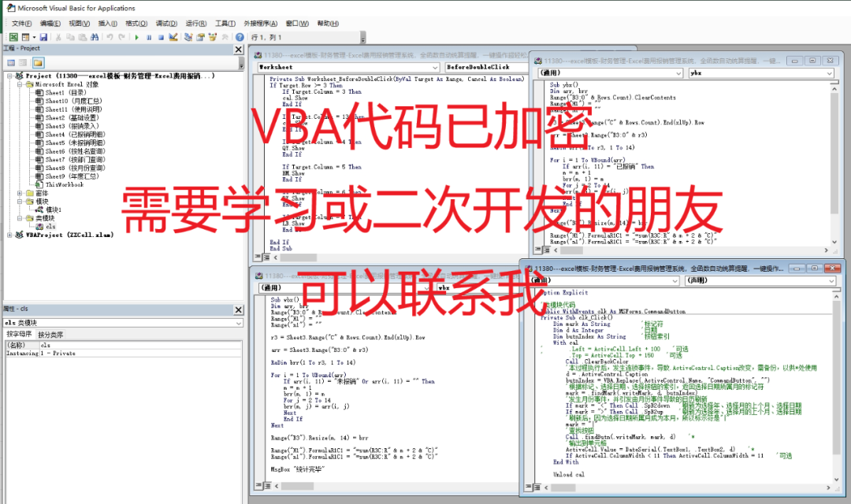Image resolution: width=851 pixels, height=504 pixels.
Task: Collapse the 模块 folder node
Action: [x=20, y=202]
